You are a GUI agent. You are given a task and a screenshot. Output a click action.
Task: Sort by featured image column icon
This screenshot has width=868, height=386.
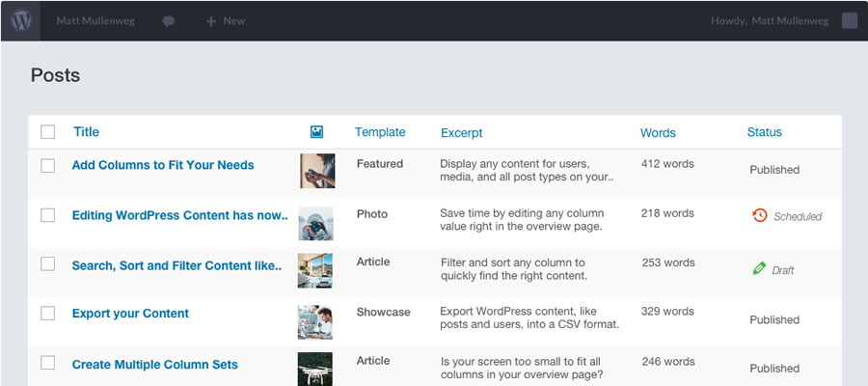point(316,132)
